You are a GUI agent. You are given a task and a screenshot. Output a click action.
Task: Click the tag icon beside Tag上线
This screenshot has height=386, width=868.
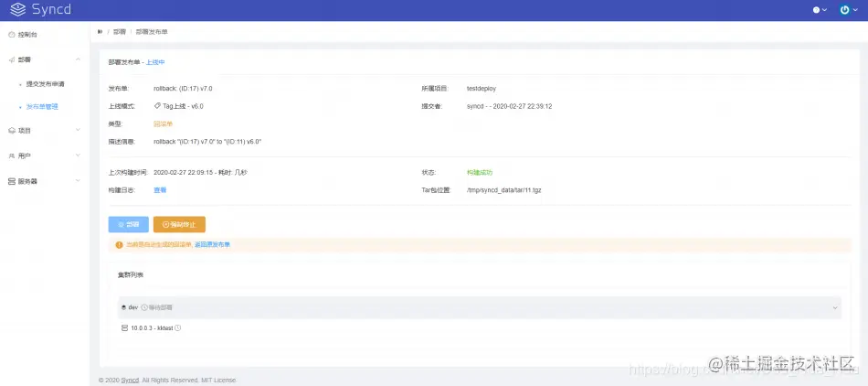coord(157,106)
